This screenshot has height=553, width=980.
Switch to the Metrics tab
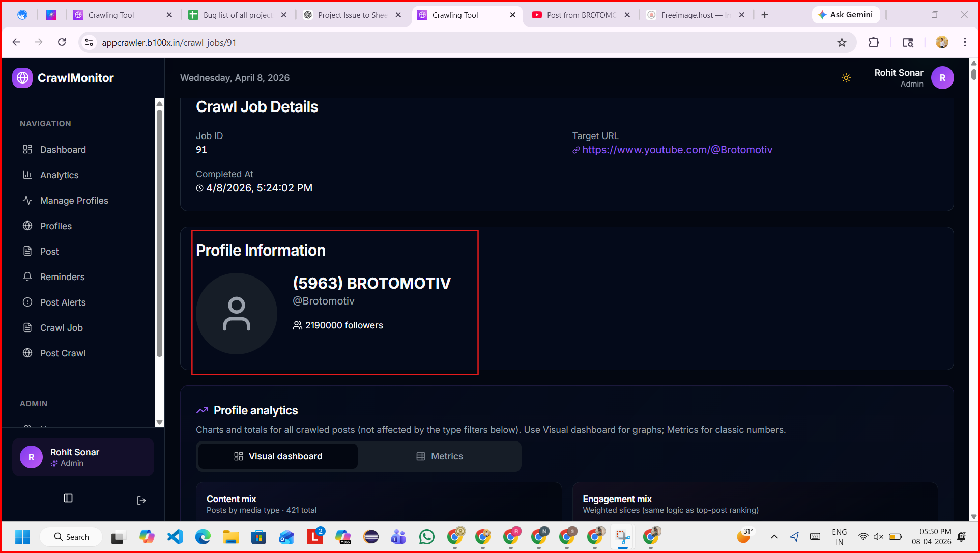click(440, 456)
